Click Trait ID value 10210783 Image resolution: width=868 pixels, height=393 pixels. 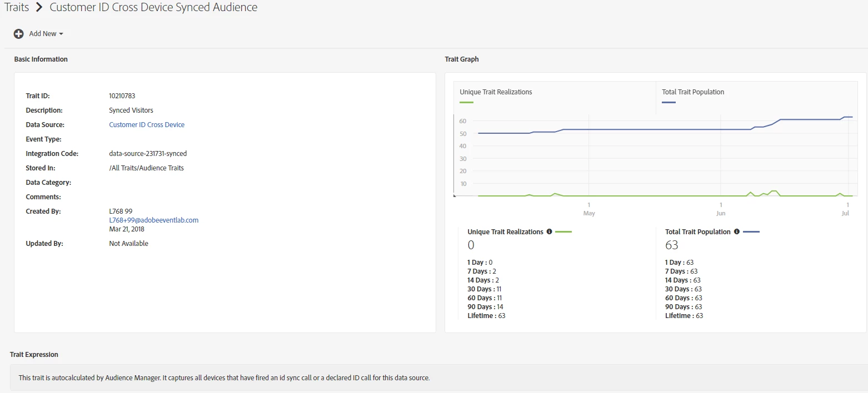(122, 96)
